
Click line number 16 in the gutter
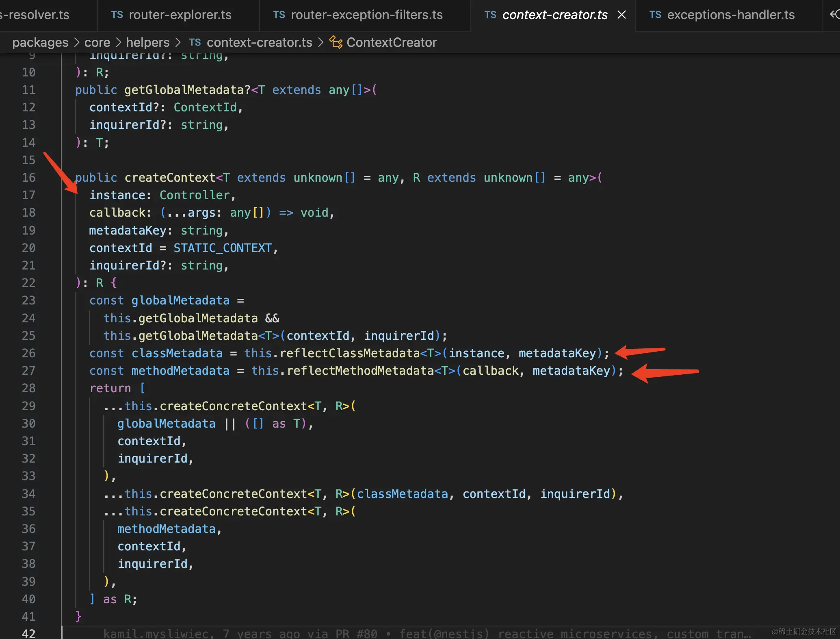(28, 178)
